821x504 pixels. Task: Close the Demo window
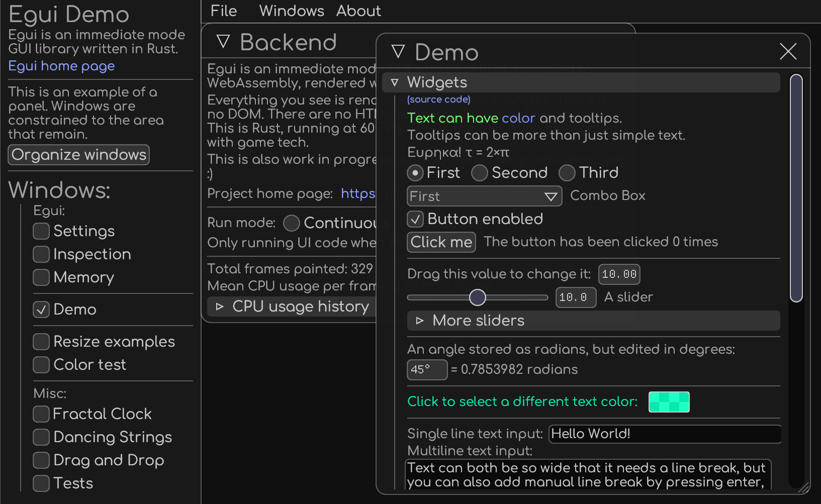pos(788,51)
